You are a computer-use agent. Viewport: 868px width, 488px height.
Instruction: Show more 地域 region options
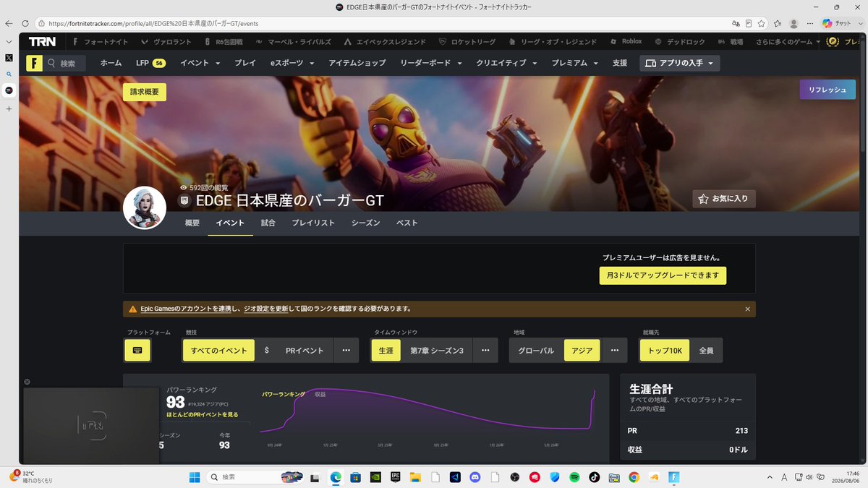coord(615,351)
